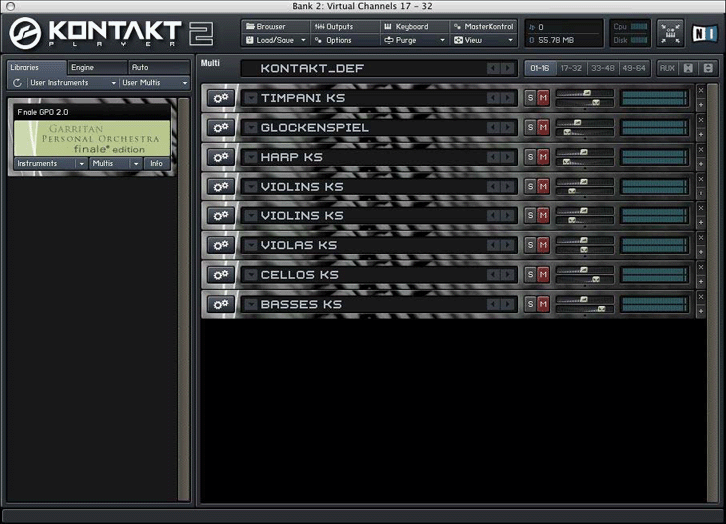Open the HARP KS edit gear icon
The image size is (726, 524).
pos(220,157)
